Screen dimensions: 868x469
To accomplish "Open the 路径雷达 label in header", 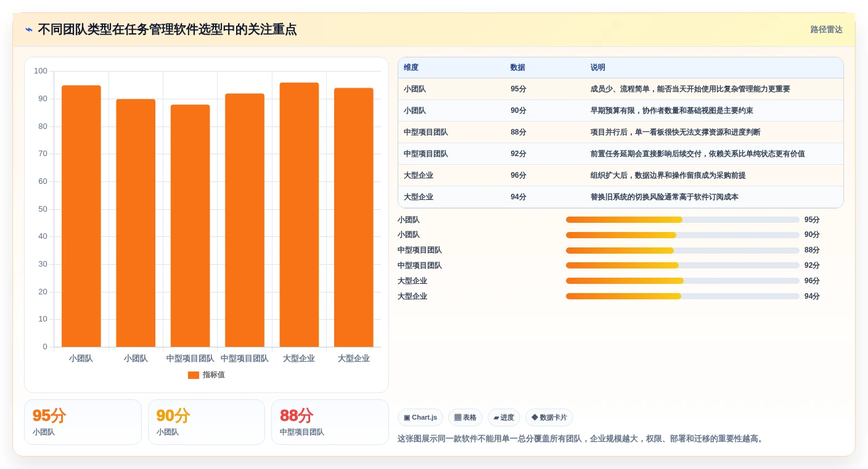I will click(826, 30).
